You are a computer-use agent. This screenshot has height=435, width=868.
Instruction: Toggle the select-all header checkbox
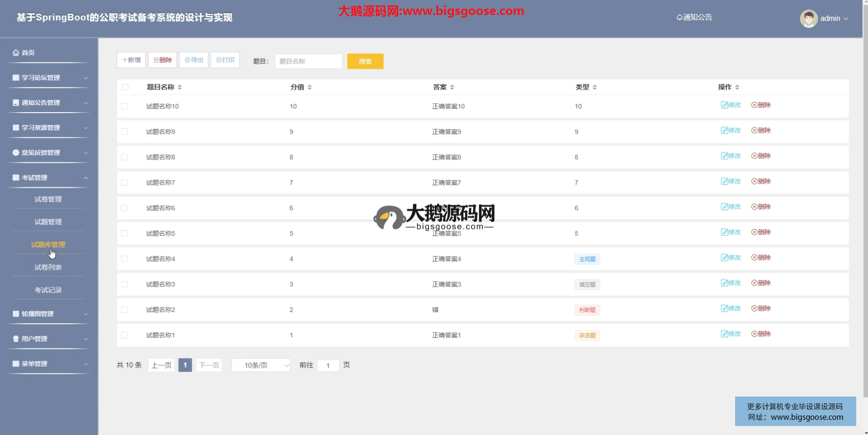click(125, 87)
